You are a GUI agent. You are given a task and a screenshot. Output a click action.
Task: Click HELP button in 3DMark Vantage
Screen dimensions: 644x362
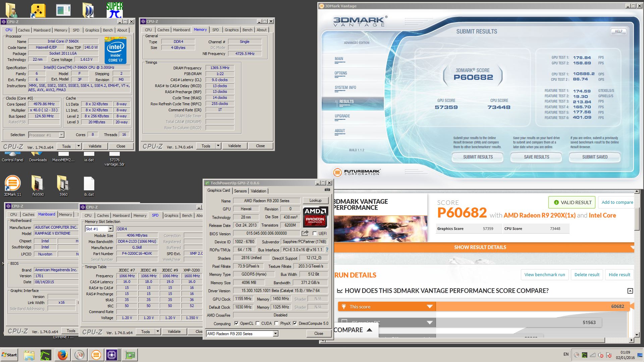[x=619, y=31]
